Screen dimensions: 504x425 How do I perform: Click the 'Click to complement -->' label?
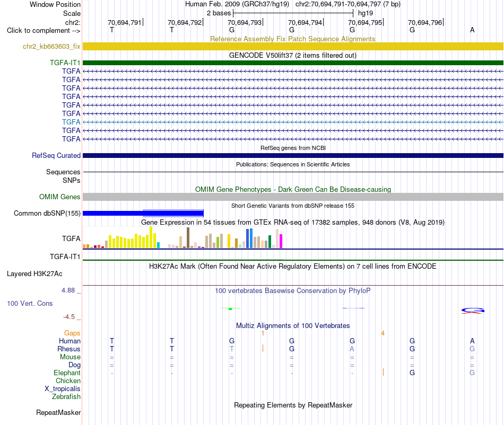click(44, 31)
